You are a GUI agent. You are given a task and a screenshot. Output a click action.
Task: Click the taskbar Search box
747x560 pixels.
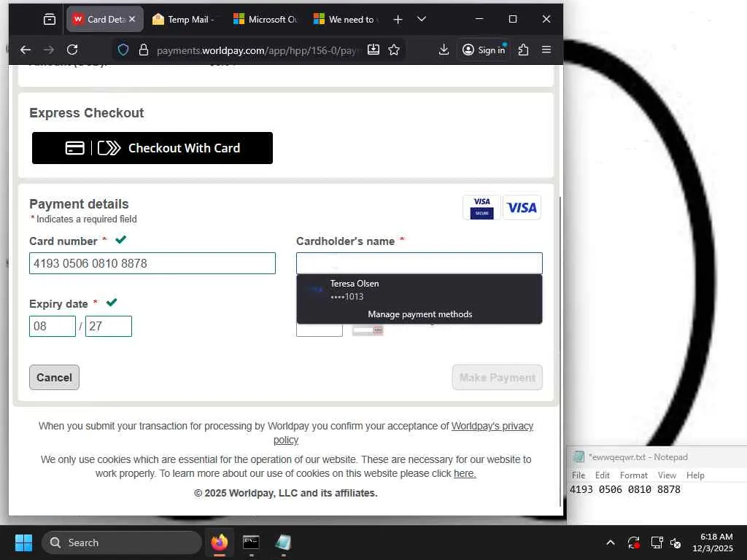coord(122,542)
